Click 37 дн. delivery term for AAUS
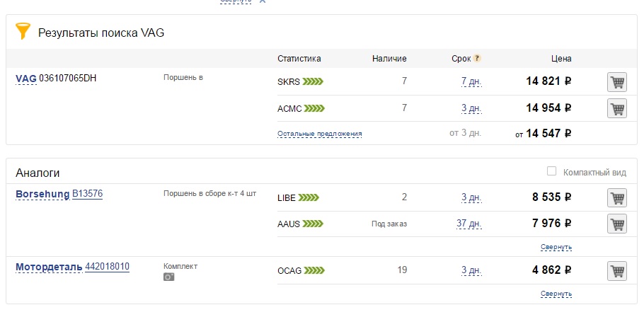This screenshot has width=644, height=317. (x=469, y=224)
